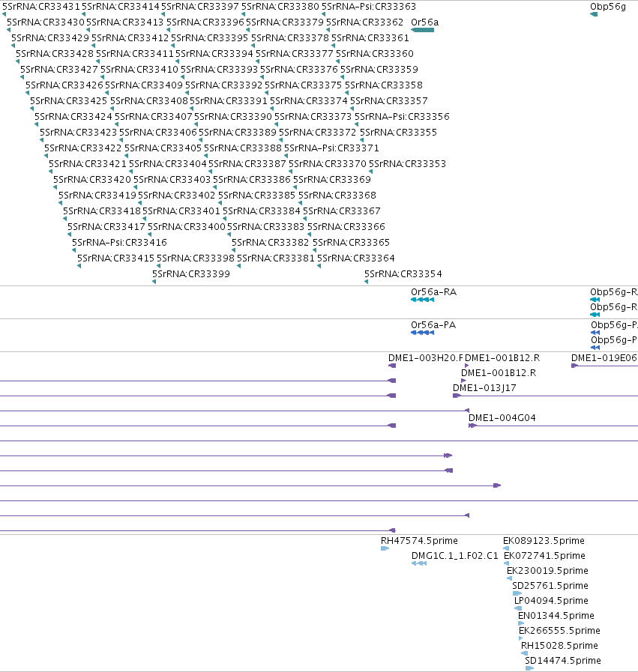Open the 5SrRNA:CR33409 label
This screenshot has height=672, width=638.
tap(144, 85)
